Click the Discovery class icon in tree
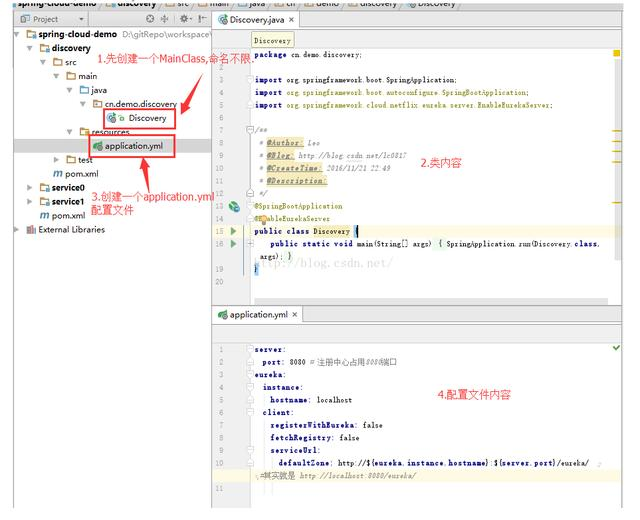The height and width of the screenshot is (520, 640). tap(111, 118)
